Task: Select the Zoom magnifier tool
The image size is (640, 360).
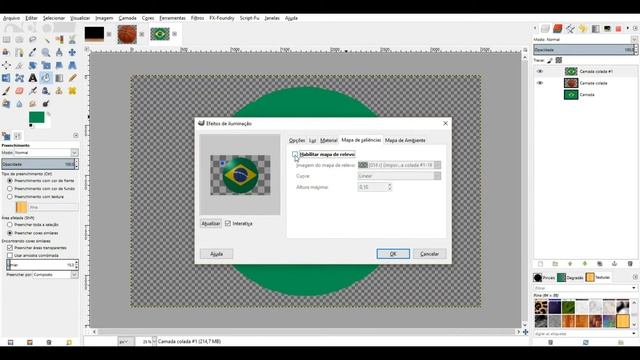Action: (46, 52)
